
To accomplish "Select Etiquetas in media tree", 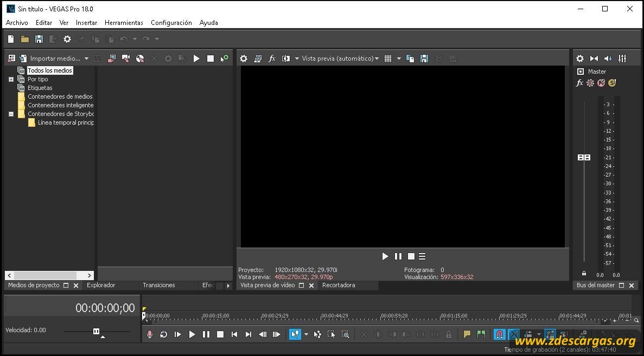I will pyautogui.click(x=40, y=88).
